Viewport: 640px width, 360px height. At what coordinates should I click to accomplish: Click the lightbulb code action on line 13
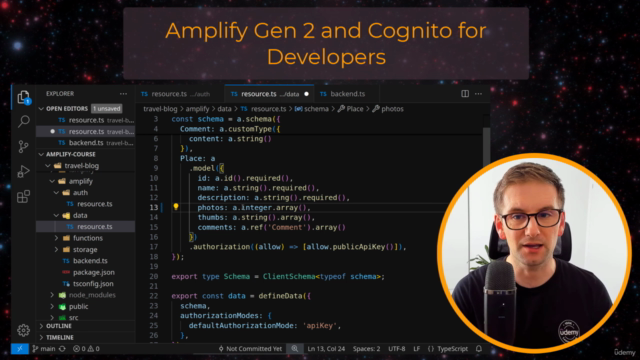(176, 207)
